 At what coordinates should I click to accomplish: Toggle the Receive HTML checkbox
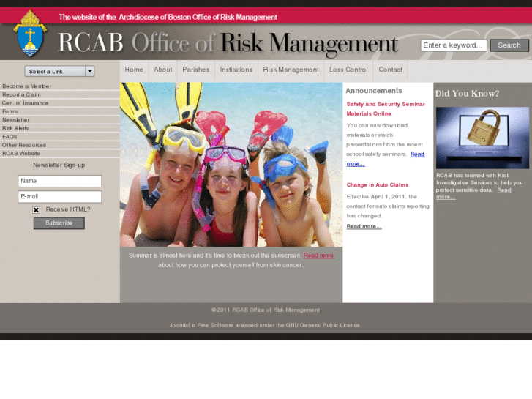point(36,210)
